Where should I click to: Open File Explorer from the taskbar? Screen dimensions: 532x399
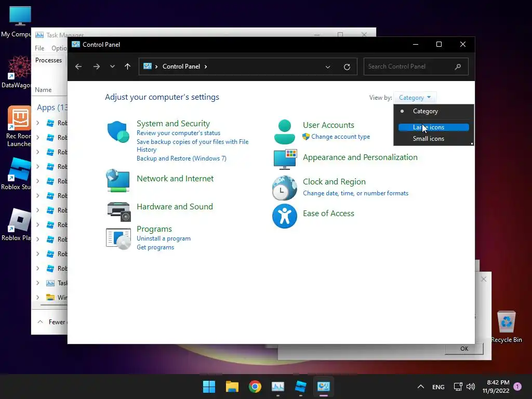(232, 387)
